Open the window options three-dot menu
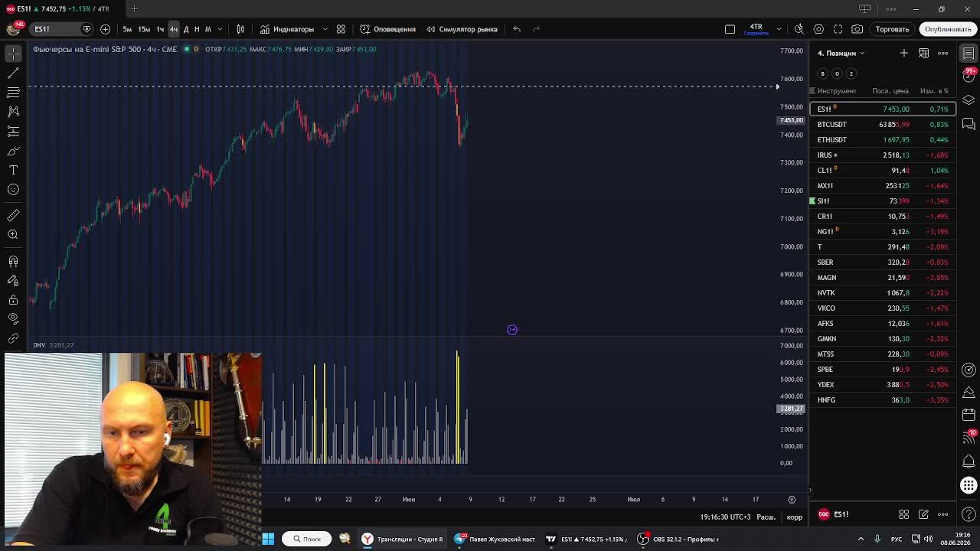Screen dimensions: 980x551 (890, 9)
